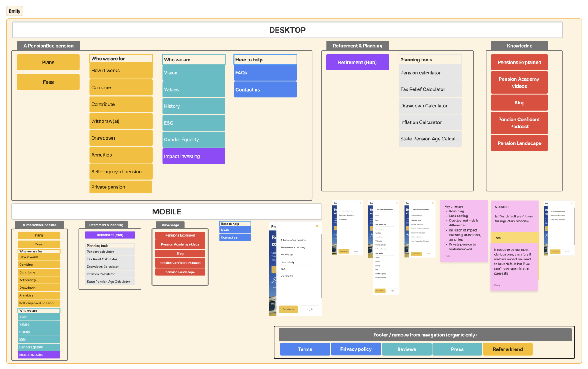Select the Privacy policy footer card
This screenshot has width=588, height=369.
click(356, 349)
